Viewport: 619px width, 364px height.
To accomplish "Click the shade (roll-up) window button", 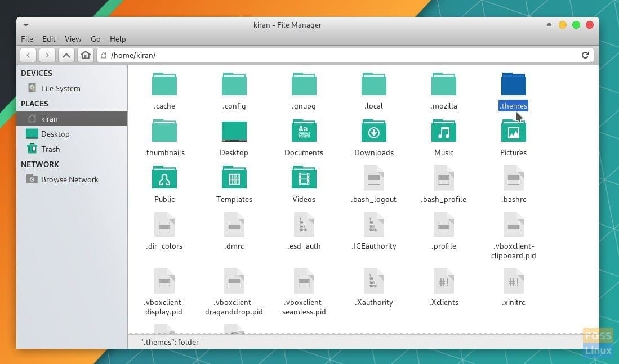I will click(x=549, y=24).
